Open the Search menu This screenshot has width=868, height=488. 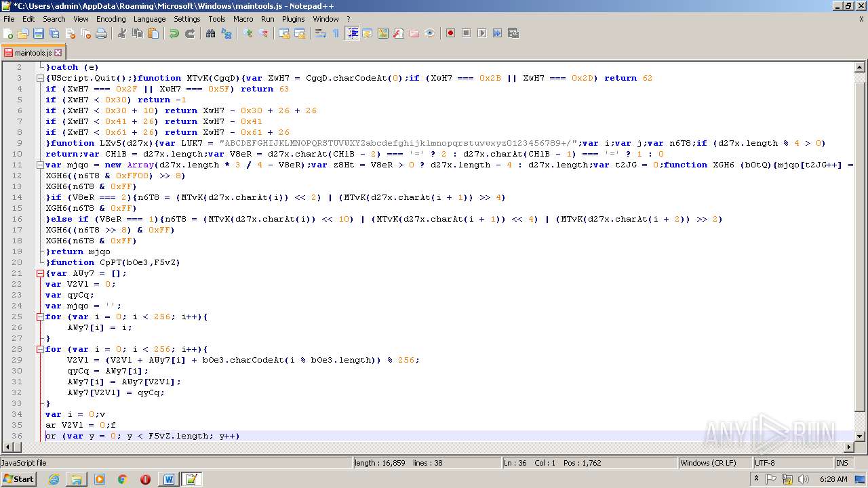[x=54, y=19]
